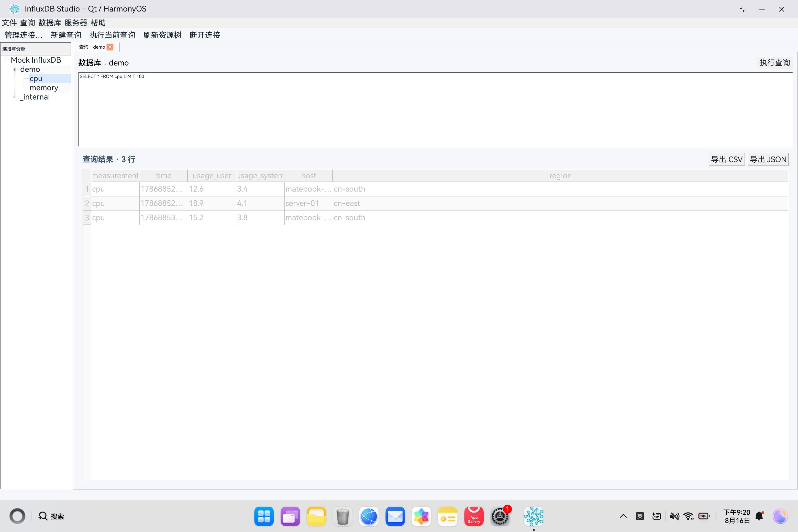798x532 pixels.
Task: Select the cpu measurement in tree
Action: [x=36, y=78]
